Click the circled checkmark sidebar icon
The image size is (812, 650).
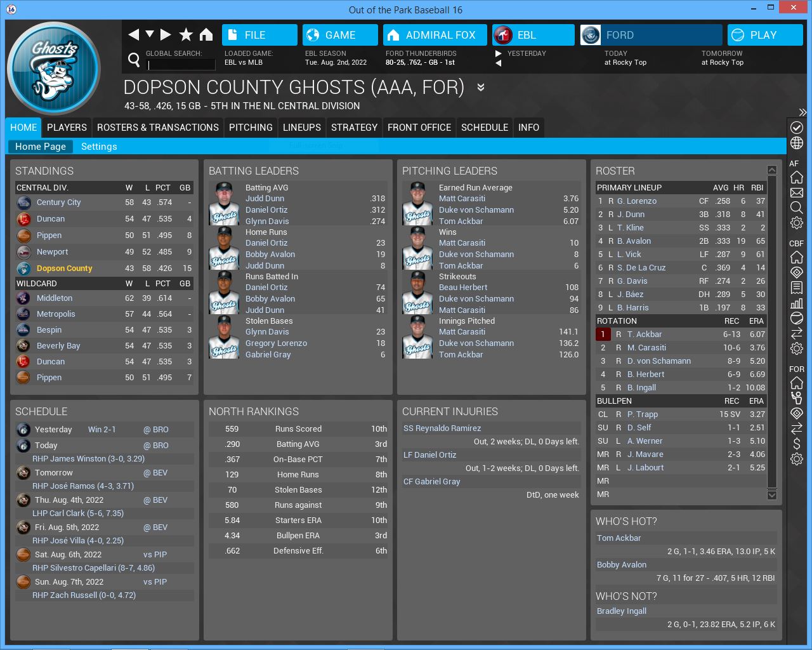click(x=797, y=128)
